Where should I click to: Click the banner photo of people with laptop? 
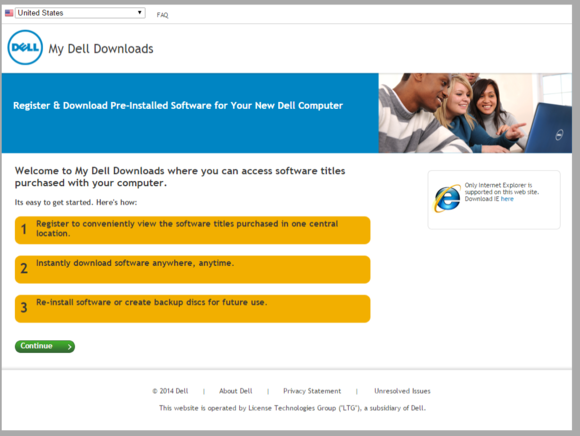[475, 113]
